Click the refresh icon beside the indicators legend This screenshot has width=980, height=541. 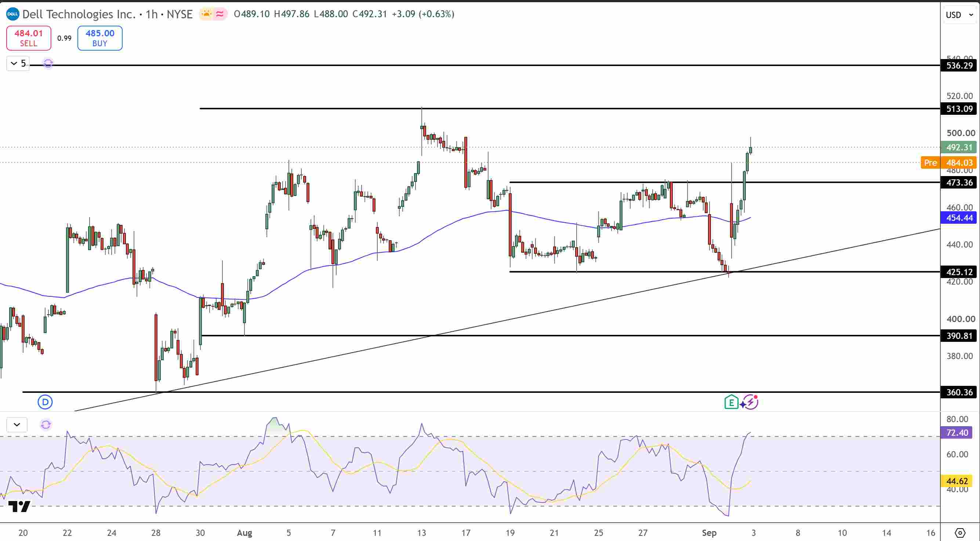[48, 63]
